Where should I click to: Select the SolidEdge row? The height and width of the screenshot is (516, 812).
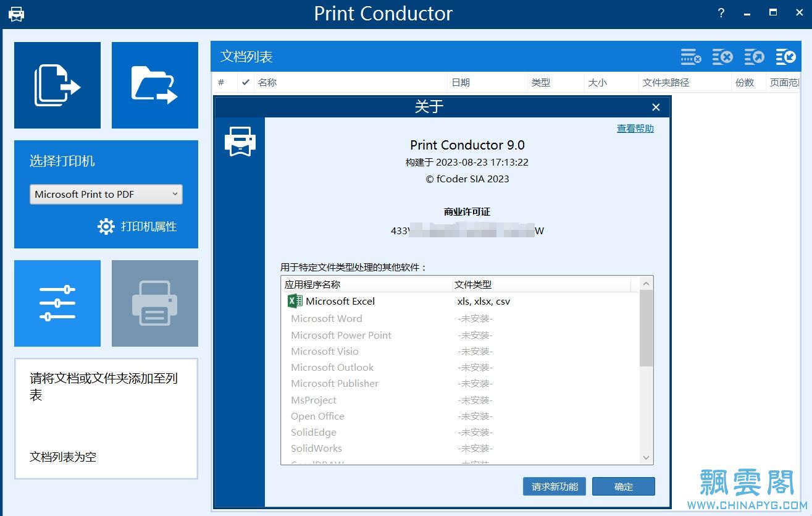click(x=460, y=432)
